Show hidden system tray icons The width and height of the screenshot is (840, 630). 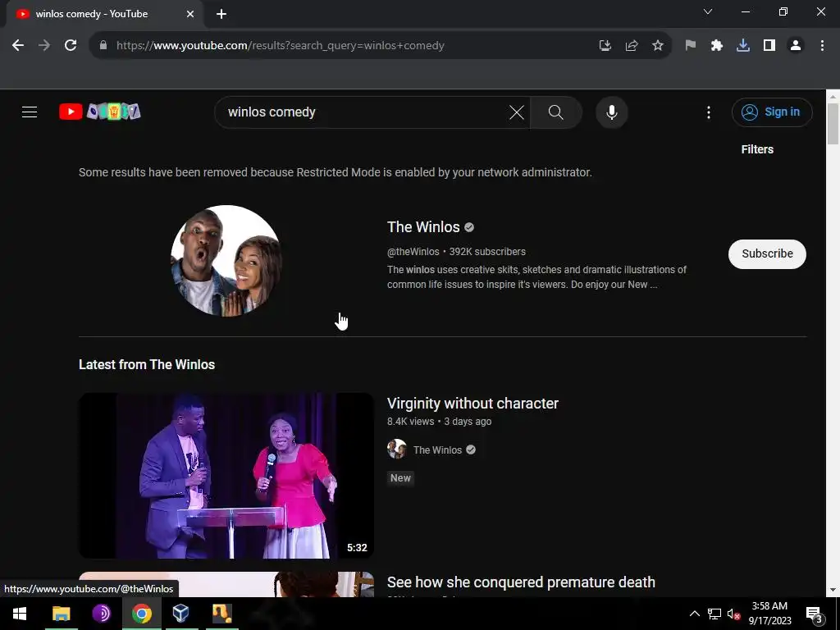(x=694, y=614)
